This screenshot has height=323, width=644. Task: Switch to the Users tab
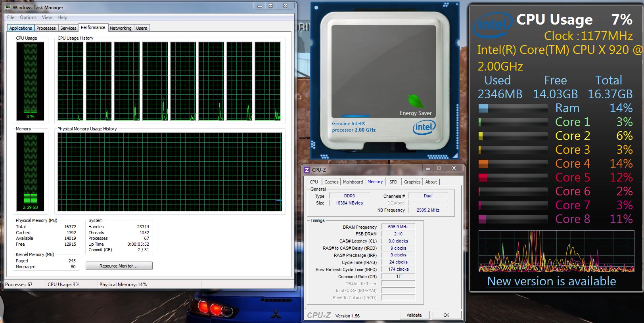pos(142,28)
